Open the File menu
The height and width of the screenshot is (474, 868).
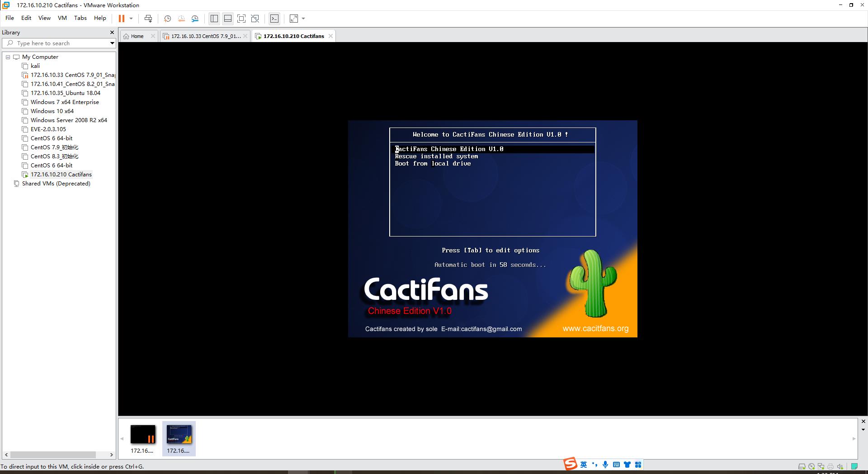9,18
